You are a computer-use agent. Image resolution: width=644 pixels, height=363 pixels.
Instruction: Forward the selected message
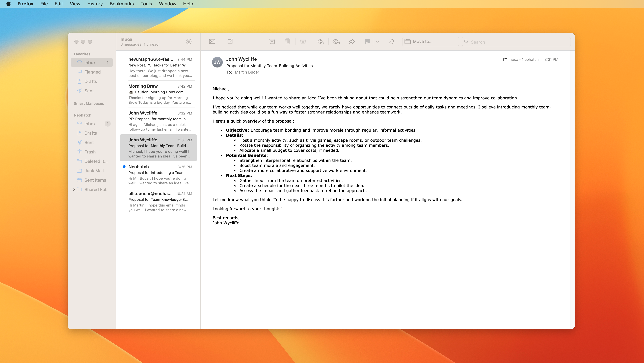pyautogui.click(x=352, y=42)
